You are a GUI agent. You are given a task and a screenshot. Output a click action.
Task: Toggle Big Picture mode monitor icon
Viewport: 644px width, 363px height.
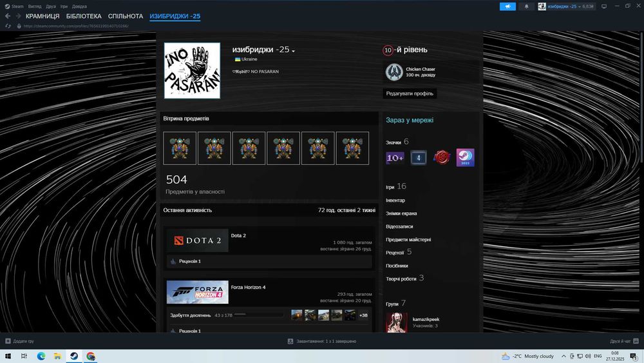(604, 6)
